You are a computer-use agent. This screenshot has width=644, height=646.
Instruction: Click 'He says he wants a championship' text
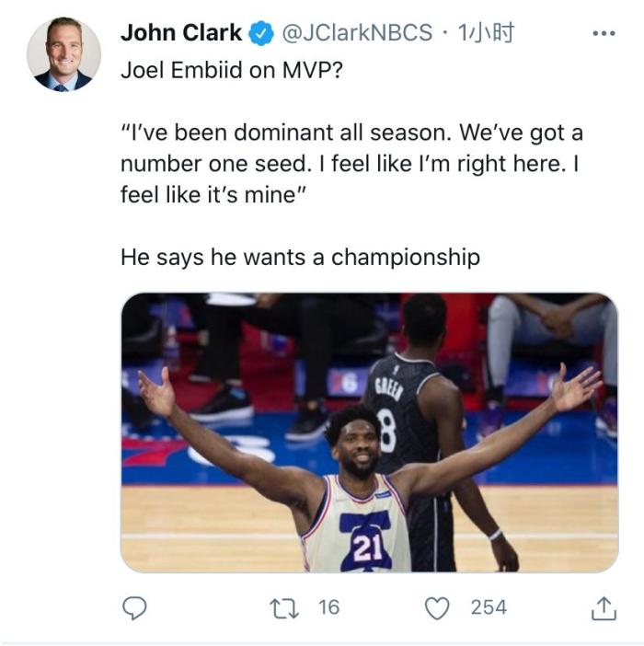click(x=300, y=257)
